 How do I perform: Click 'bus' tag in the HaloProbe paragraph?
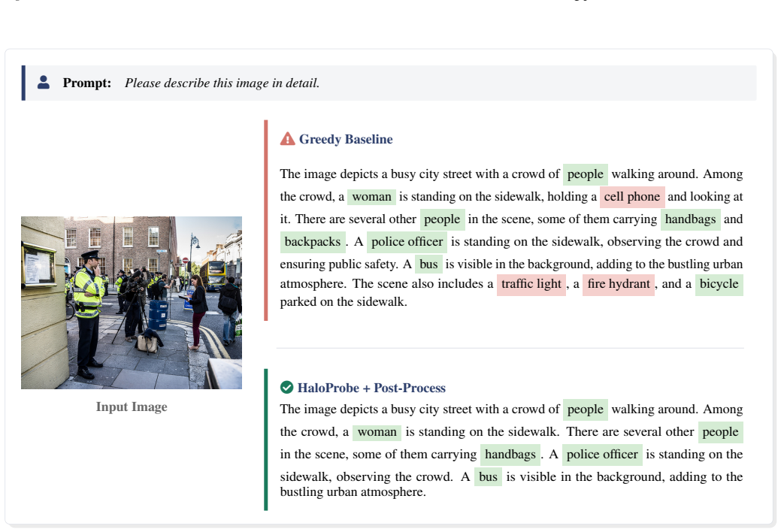click(488, 476)
